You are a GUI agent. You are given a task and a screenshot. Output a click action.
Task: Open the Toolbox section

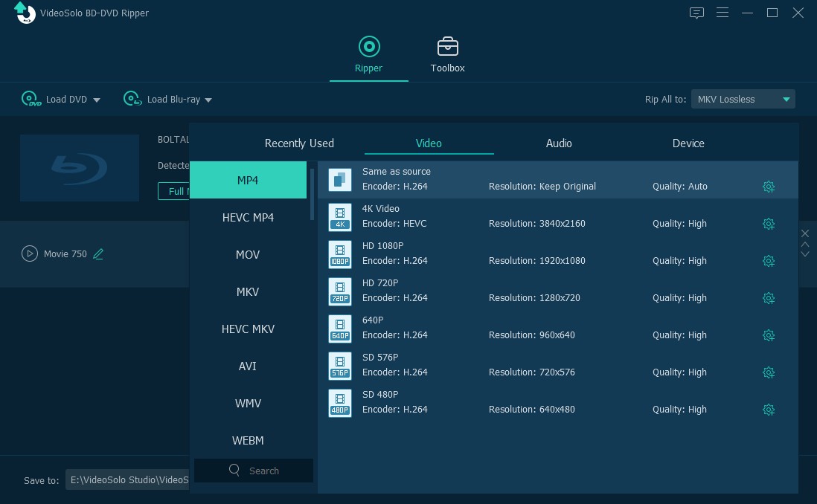click(x=447, y=54)
